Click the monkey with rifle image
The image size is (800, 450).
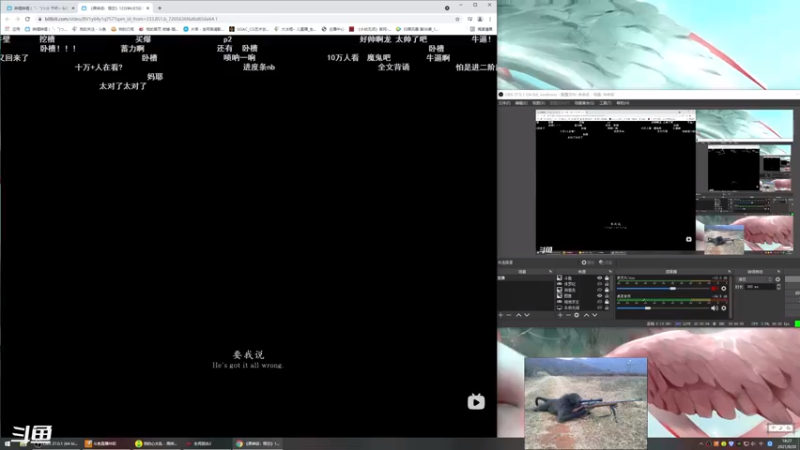(x=586, y=403)
